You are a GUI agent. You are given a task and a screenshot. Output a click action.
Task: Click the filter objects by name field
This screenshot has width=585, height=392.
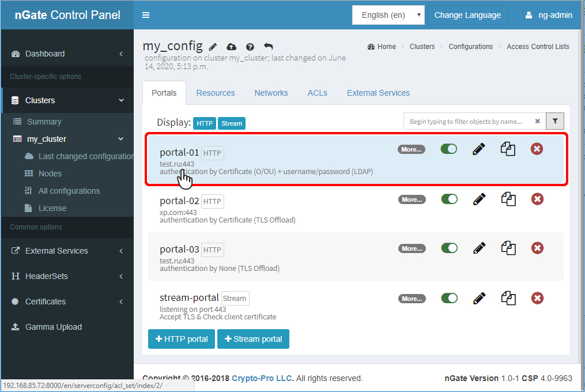(467, 122)
